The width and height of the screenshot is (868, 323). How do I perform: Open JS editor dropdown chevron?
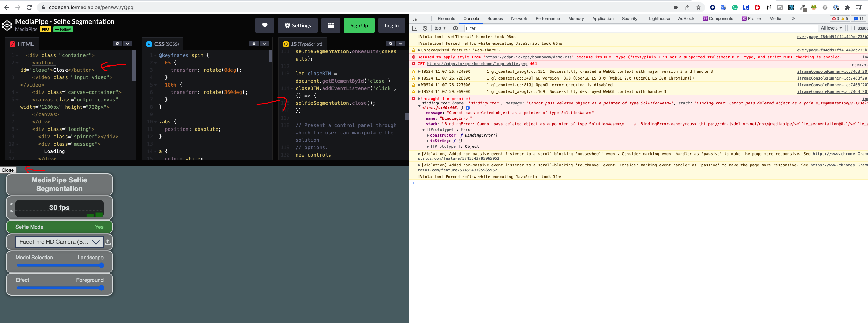(401, 44)
